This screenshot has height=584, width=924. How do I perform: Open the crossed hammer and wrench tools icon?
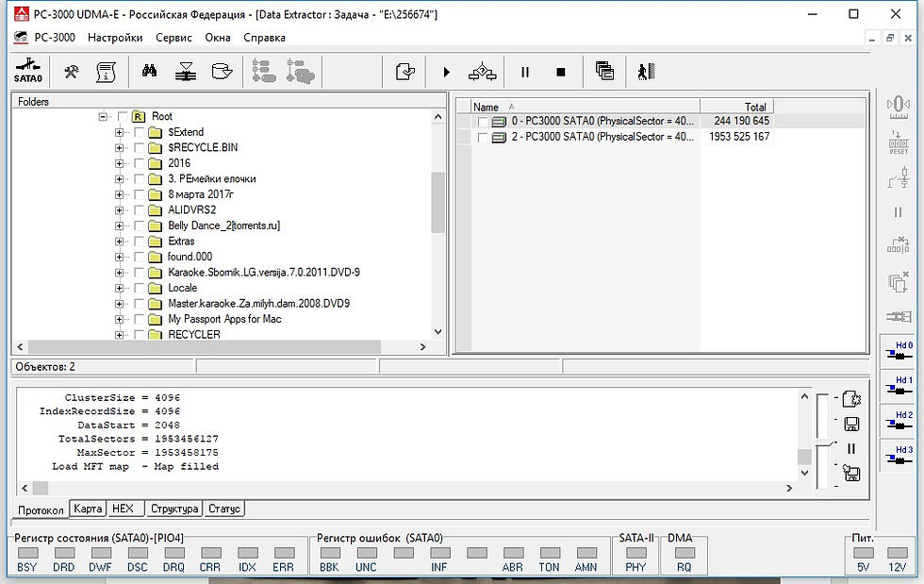click(x=72, y=72)
